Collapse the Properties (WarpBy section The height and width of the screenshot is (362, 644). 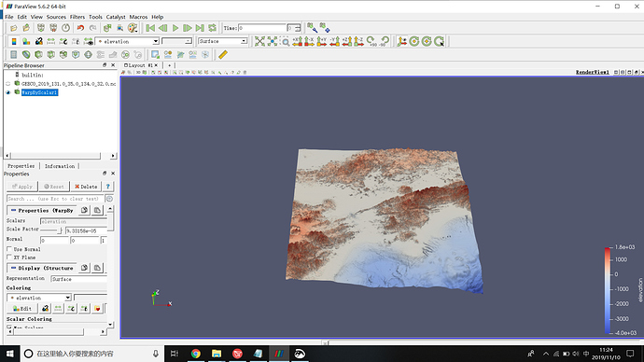tap(14, 210)
